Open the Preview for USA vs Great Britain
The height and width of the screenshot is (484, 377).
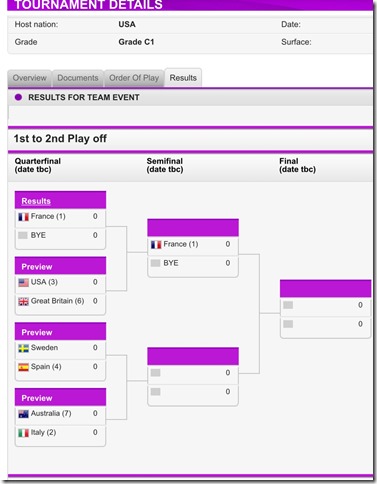pyautogui.click(x=37, y=267)
